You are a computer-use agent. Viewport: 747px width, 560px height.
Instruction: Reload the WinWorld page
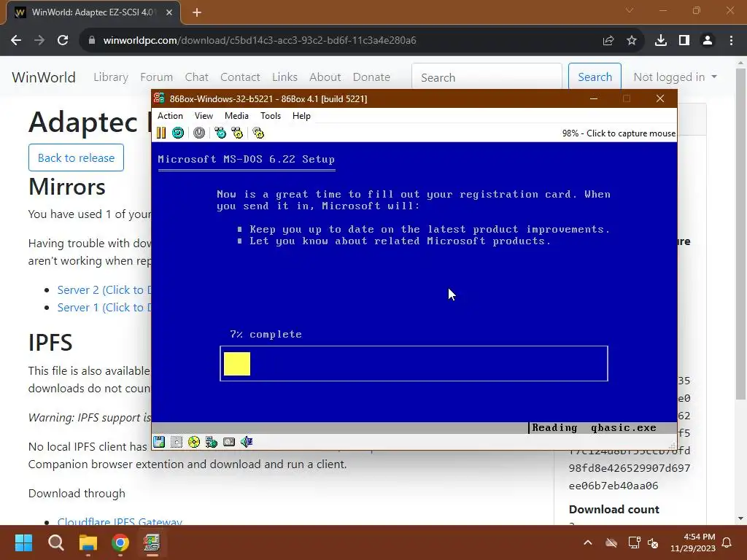coord(63,41)
